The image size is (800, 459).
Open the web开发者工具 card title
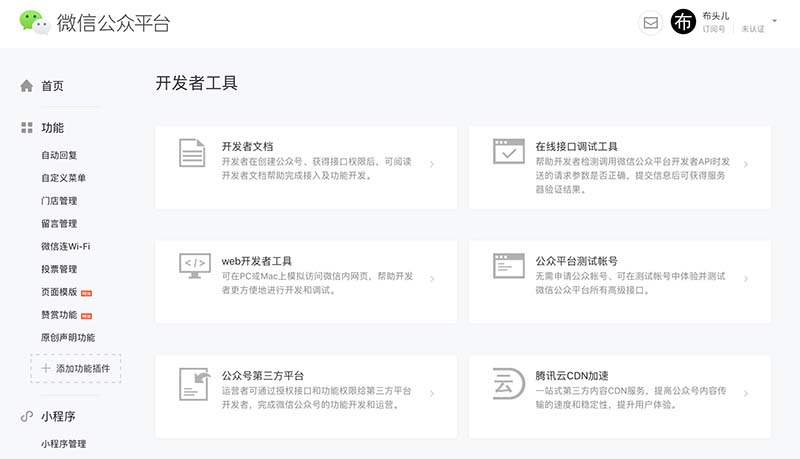pyautogui.click(x=257, y=261)
